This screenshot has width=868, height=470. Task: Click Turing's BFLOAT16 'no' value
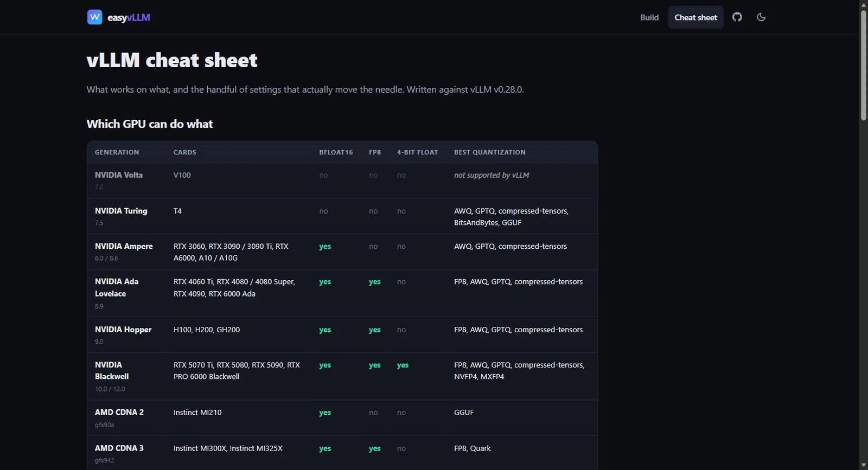tap(324, 211)
